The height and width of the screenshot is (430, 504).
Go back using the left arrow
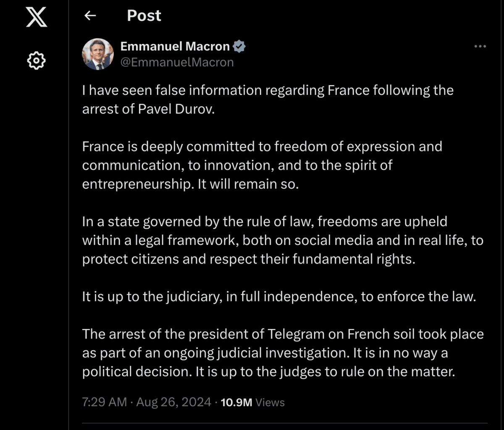90,16
